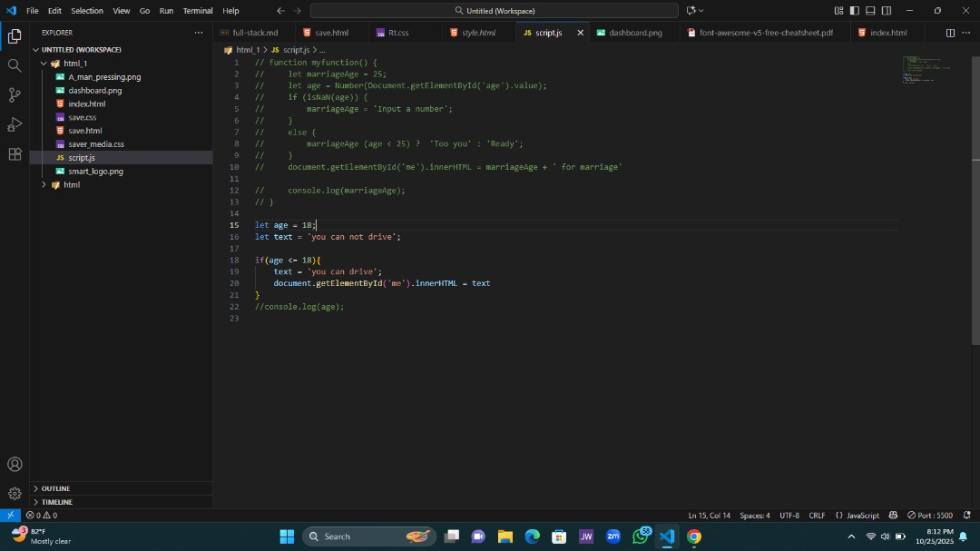Switch to the dashboard.png tab
980x551 pixels.
pyautogui.click(x=635, y=33)
